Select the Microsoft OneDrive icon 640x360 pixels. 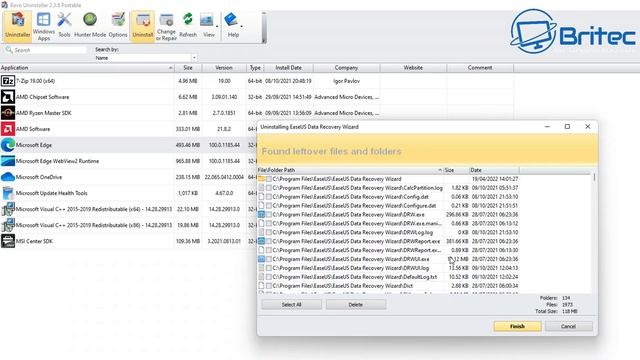pos(8,177)
